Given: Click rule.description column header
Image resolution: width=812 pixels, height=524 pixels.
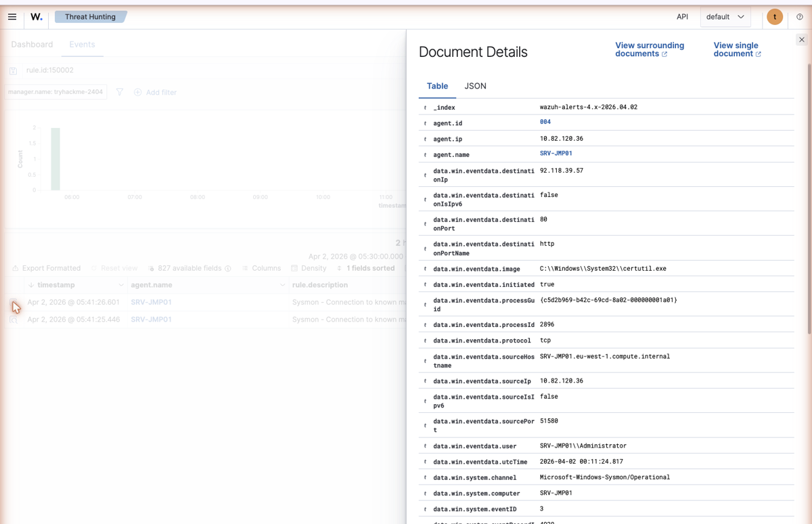Looking at the screenshot, I should click(x=320, y=285).
